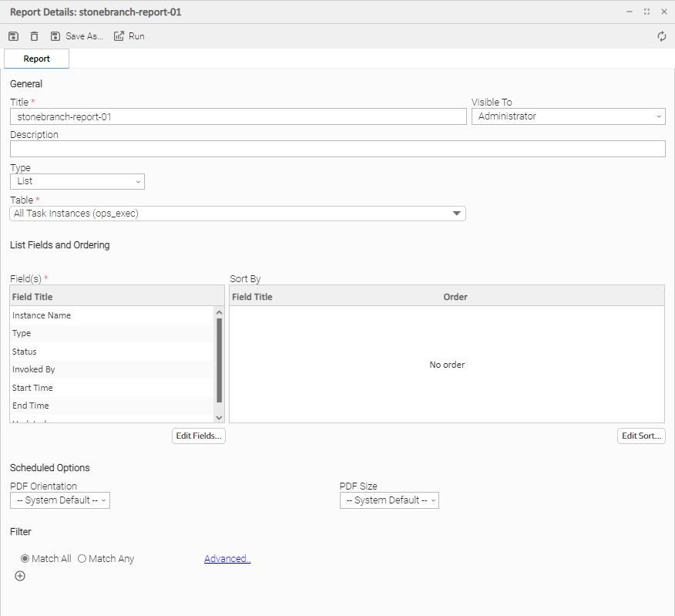
Task: Add a filter condition with plus icon
Action: (20, 576)
